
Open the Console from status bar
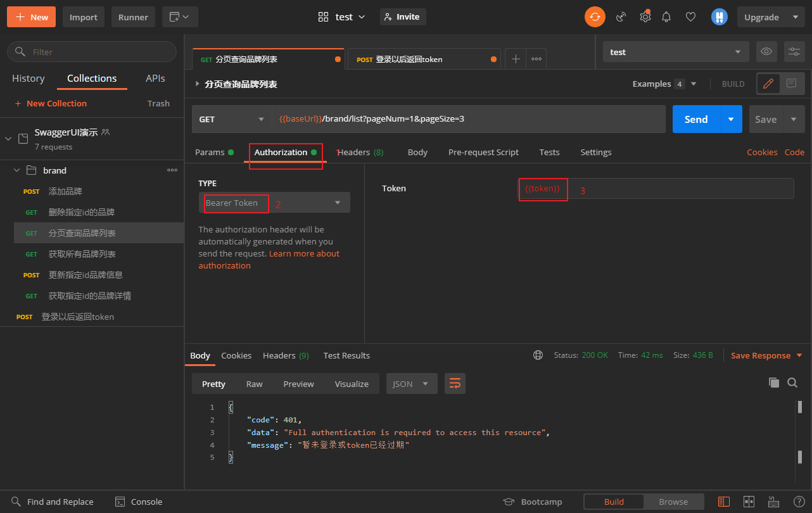(139, 502)
